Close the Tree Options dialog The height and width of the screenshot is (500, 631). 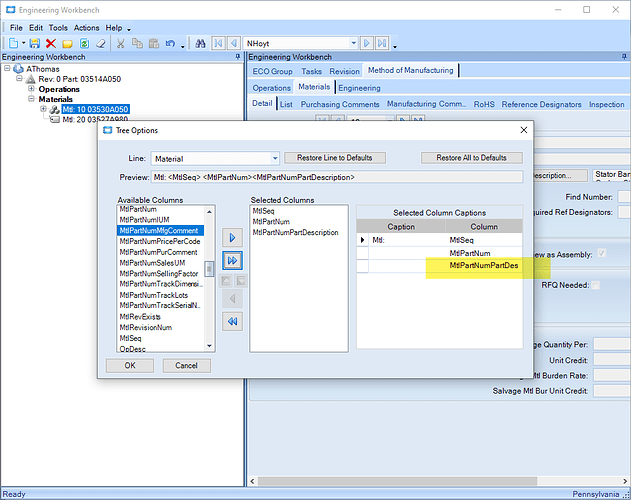coord(524,130)
